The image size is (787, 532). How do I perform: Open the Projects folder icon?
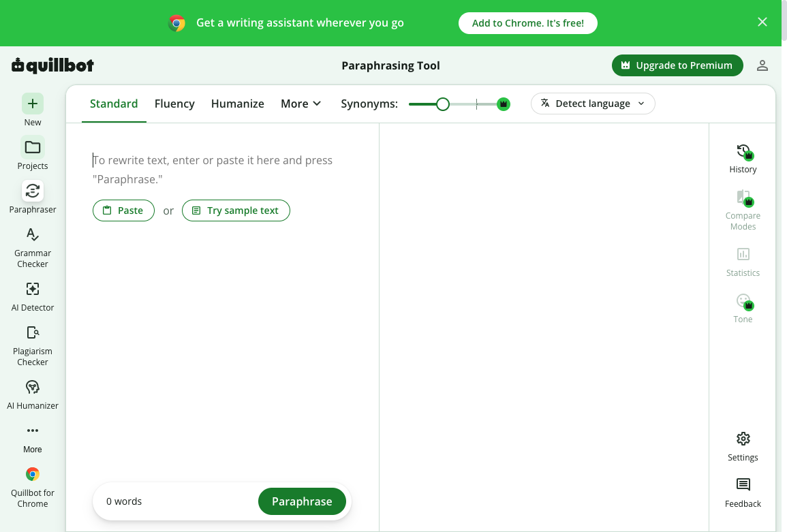pyautogui.click(x=33, y=148)
